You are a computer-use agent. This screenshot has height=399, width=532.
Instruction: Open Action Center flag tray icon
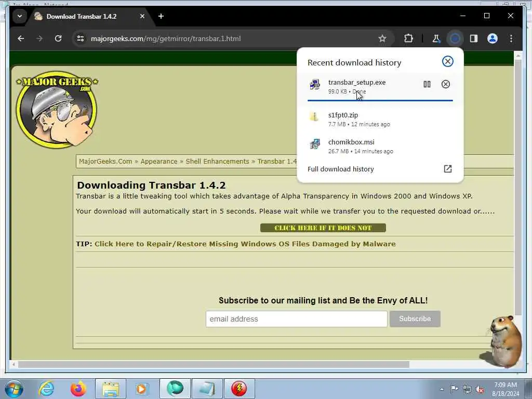point(454,389)
